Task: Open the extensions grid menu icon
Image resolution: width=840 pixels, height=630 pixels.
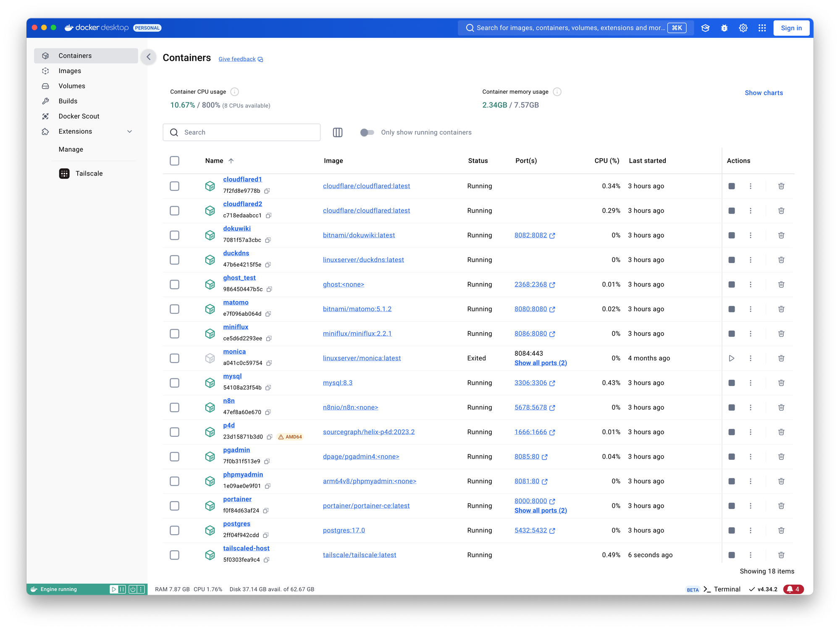Action: coord(762,28)
